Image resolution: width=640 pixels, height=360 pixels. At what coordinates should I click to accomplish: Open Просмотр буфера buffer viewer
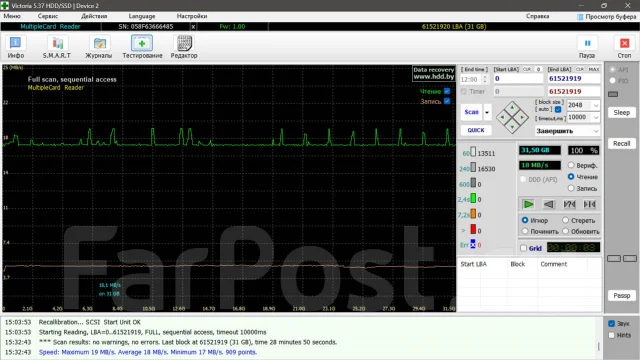click(607, 17)
